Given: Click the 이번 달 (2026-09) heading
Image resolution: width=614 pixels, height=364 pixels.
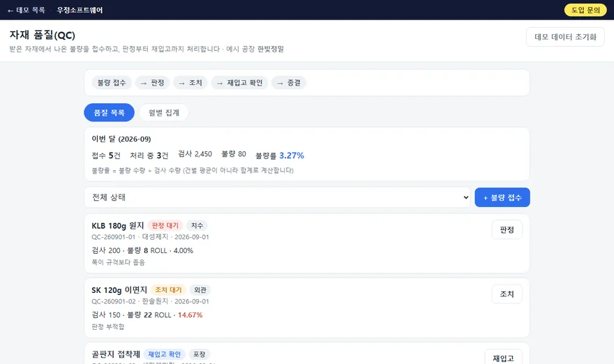Looking at the screenshot, I should click(121, 139).
